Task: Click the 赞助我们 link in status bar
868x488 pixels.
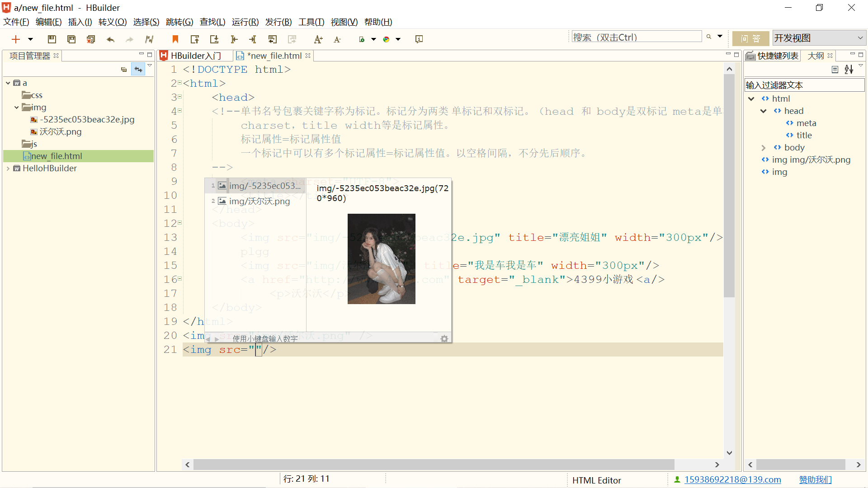Action: point(815,480)
